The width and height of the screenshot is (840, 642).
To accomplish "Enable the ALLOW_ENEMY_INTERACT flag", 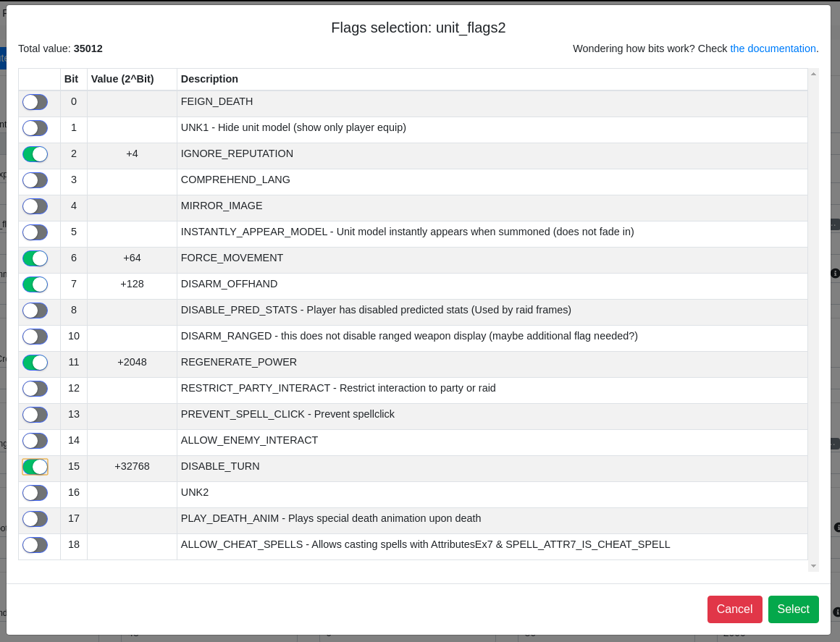I will click(34, 441).
